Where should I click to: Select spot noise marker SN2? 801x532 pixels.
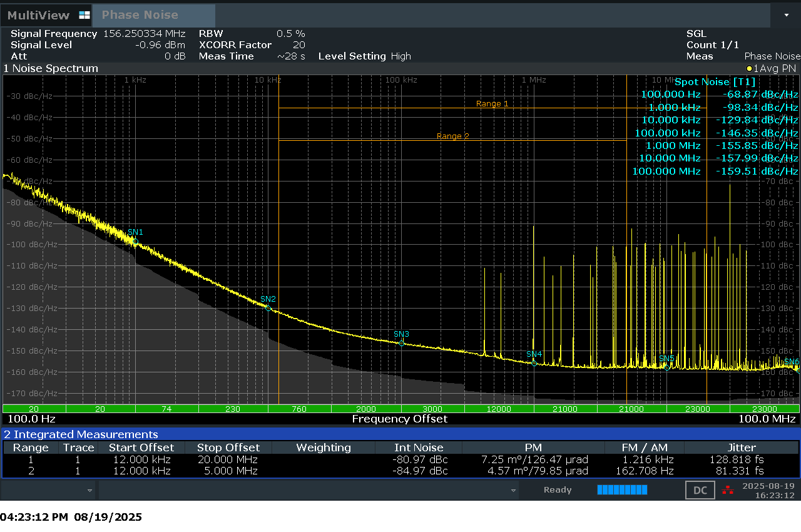coord(268,307)
